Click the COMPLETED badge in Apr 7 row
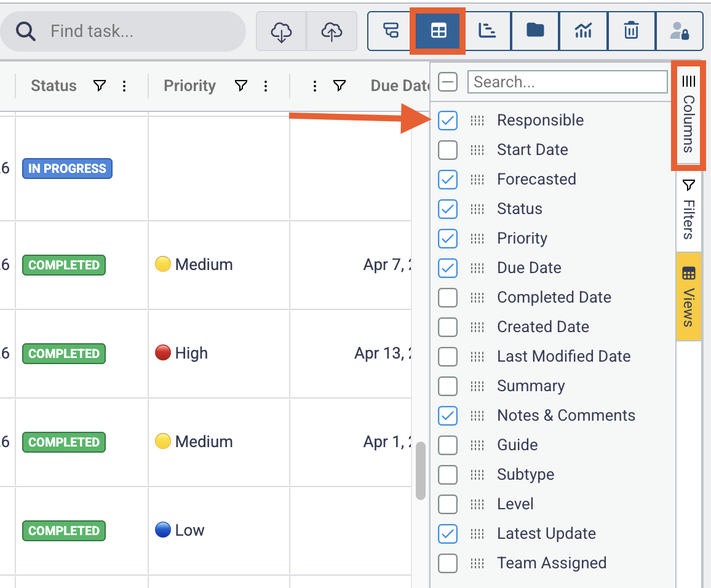 64,265
